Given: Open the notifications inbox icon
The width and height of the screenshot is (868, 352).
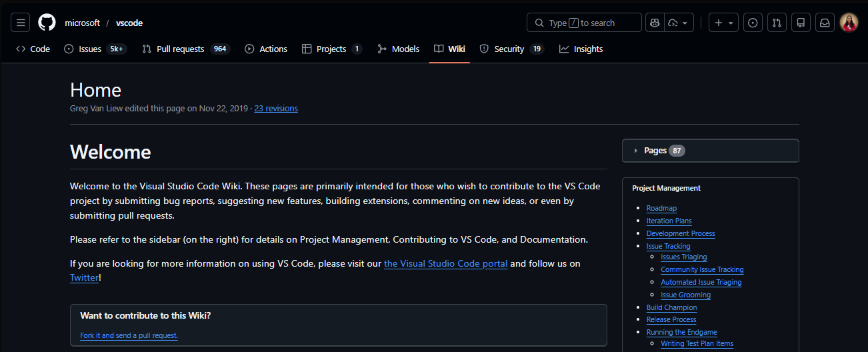Looking at the screenshot, I should 825,23.
